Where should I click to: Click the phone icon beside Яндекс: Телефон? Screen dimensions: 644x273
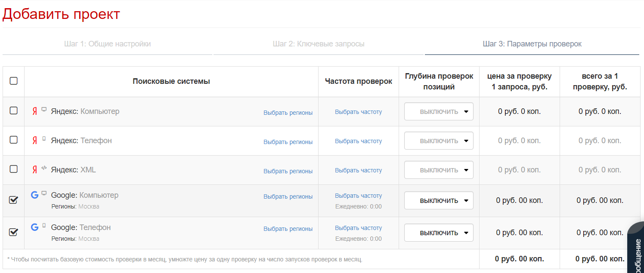[x=44, y=139]
